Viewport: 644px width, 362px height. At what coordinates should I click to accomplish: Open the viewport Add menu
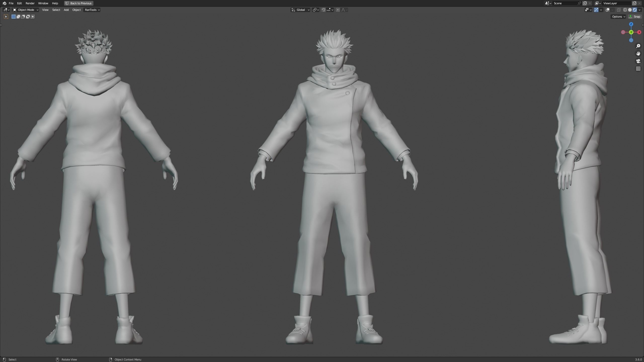(x=66, y=10)
